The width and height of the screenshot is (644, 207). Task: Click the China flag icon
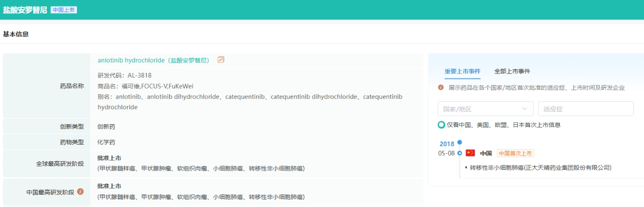(x=470, y=153)
